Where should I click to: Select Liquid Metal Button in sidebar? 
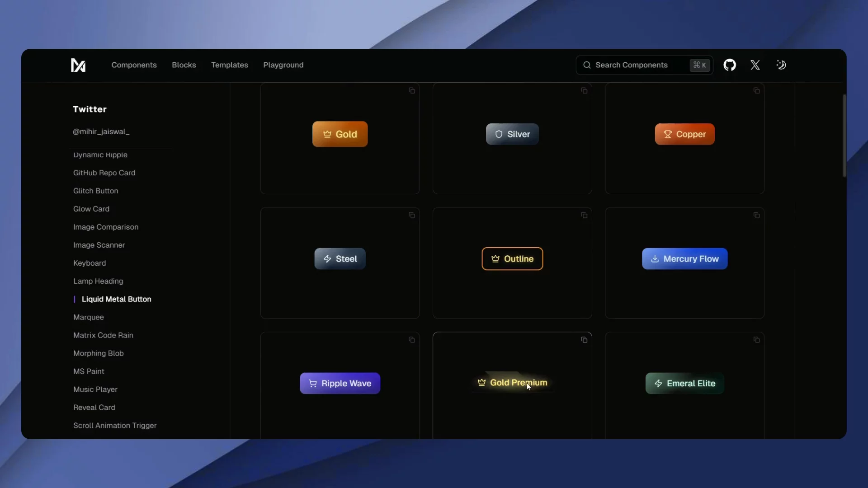pyautogui.click(x=117, y=299)
